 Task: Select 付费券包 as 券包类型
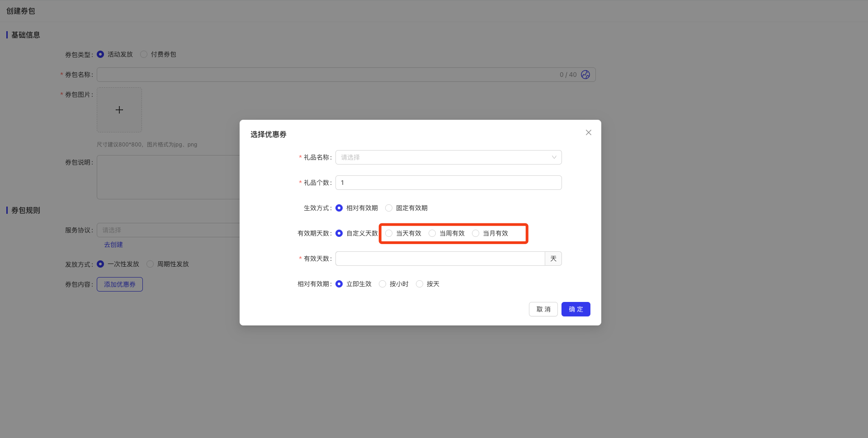[144, 54]
